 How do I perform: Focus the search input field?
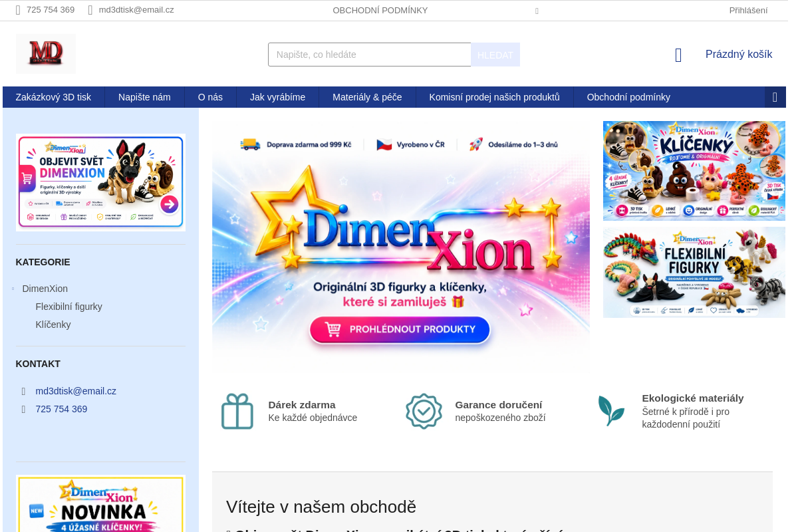pyautogui.click(x=370, y=55)
